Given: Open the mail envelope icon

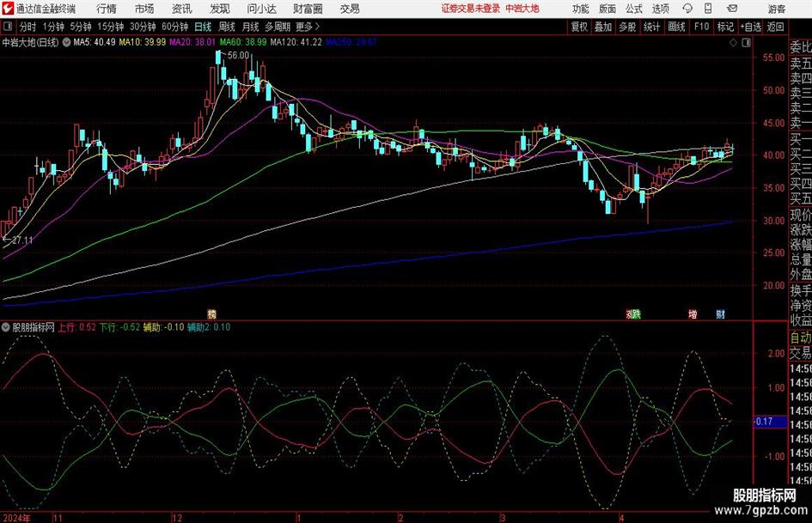Looking at the screenshot, I should pos(732,9).
